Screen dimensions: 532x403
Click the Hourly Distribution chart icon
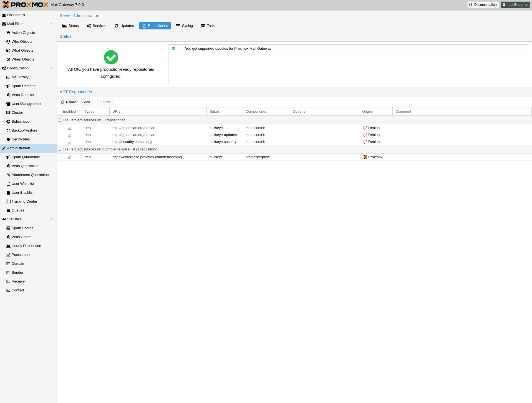click(8, 246)
